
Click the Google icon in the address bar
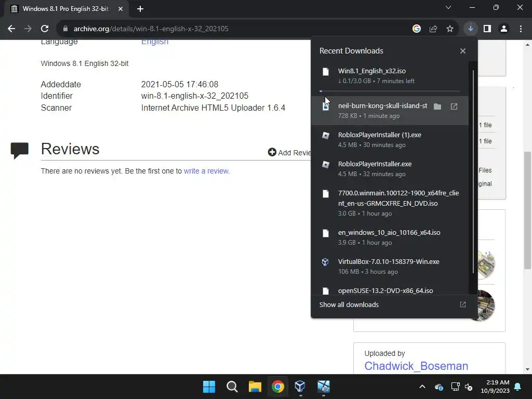tap(416, 29)
